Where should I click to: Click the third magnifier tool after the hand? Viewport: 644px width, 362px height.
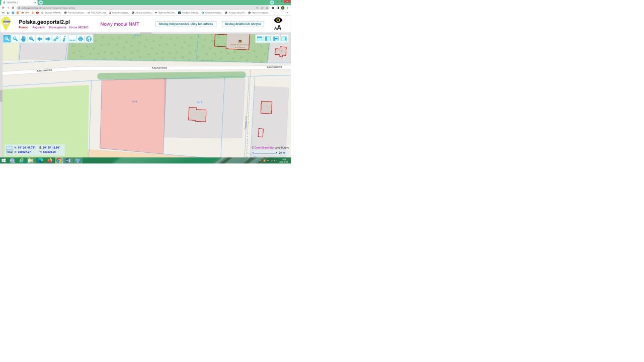(x=31, y=39)
